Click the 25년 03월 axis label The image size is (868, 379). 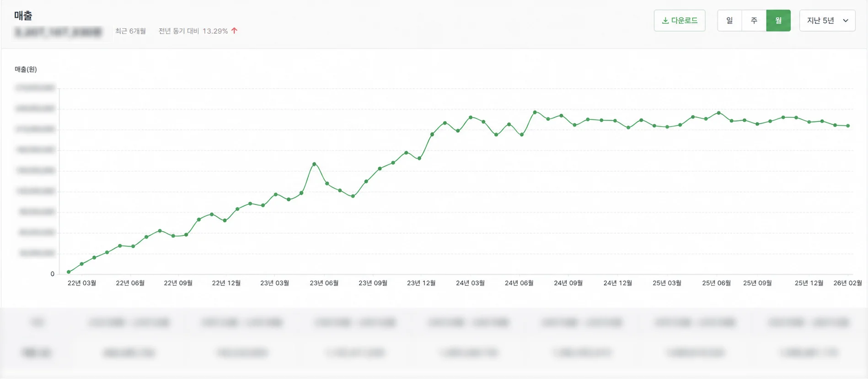pos(667,283)
